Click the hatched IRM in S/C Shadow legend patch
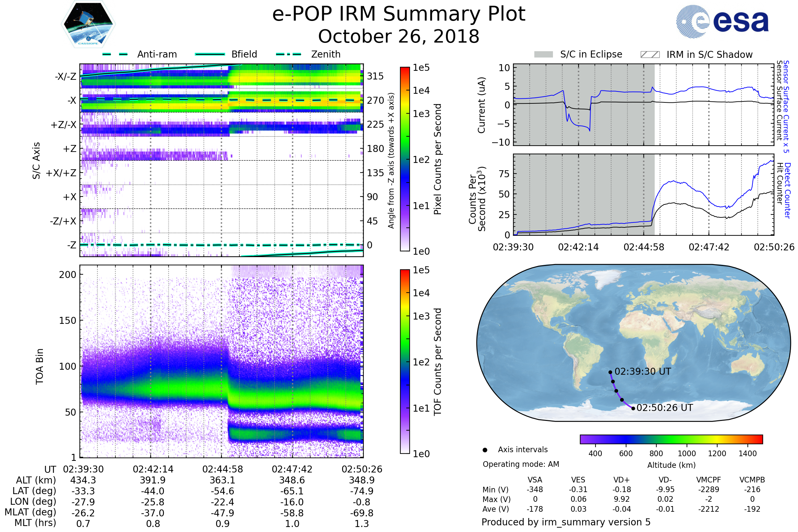The width and height of the screenshot is (798, 532). click(650, 55)
